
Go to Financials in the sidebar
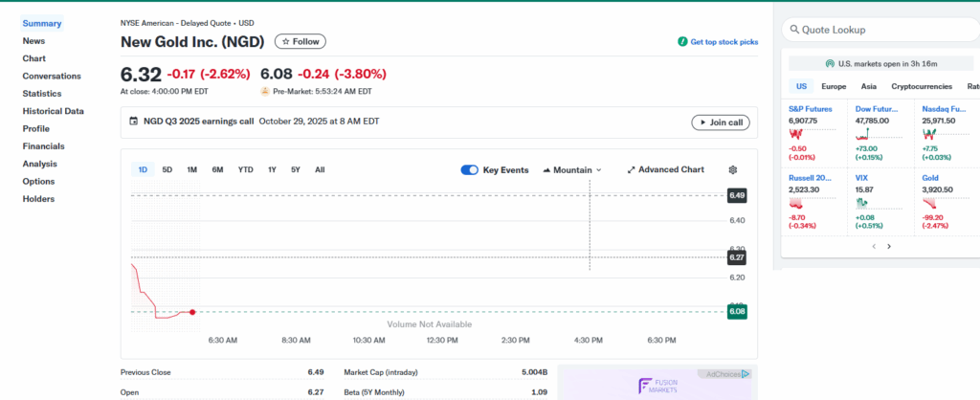(44, 146)
